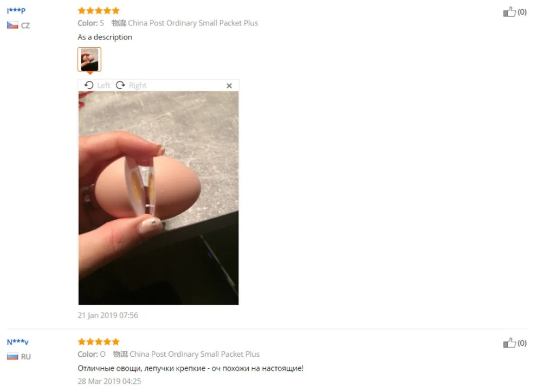Open reviewer I***p profile link
The height and width of the screenshot is (392, 542).
pyautogui.click(x=16, y=10)
